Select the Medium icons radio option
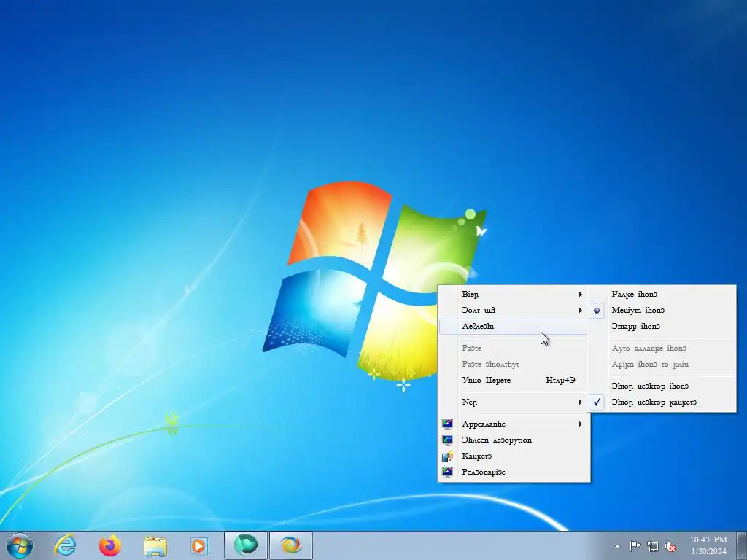The image size is (747, 560). [x=662, y=311]
